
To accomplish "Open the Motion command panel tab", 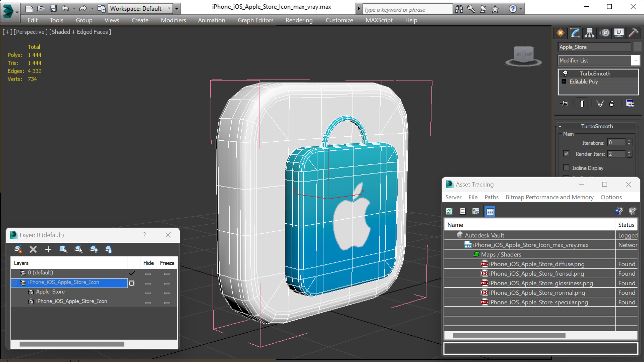I will click(605, 32).
